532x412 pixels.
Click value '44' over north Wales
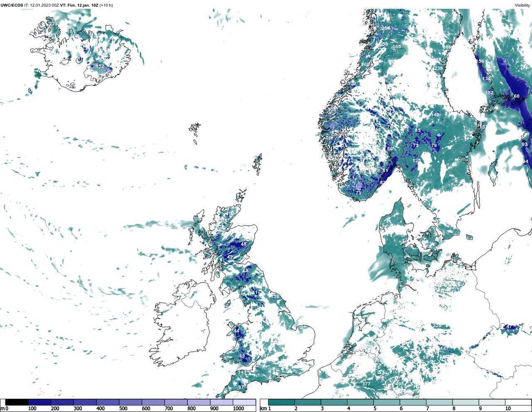237,331
